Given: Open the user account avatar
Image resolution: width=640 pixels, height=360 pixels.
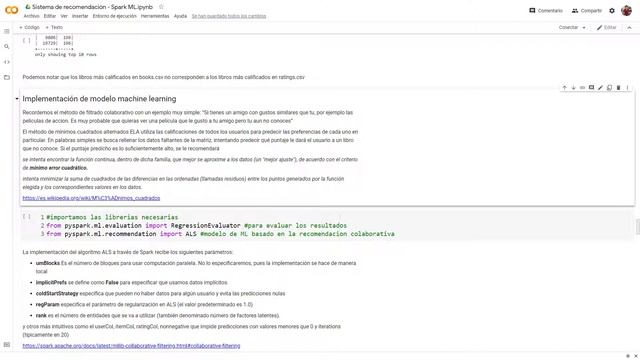Looking at the screenshot, I should click(x=627, y=11).
